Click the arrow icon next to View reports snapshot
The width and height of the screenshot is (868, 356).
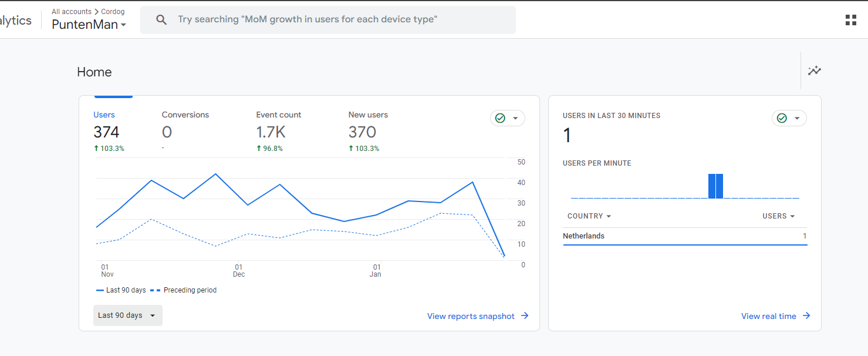tap(525, 316)
